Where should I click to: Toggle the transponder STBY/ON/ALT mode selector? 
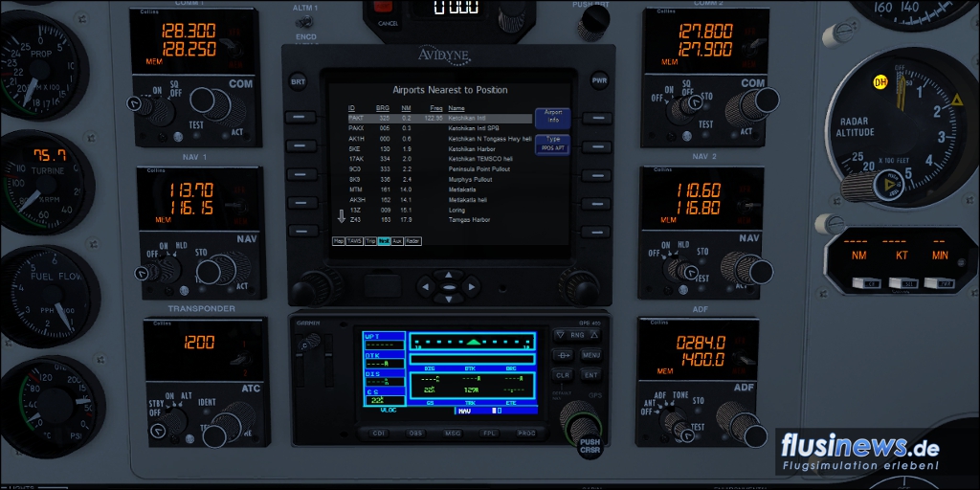[168, 422]
